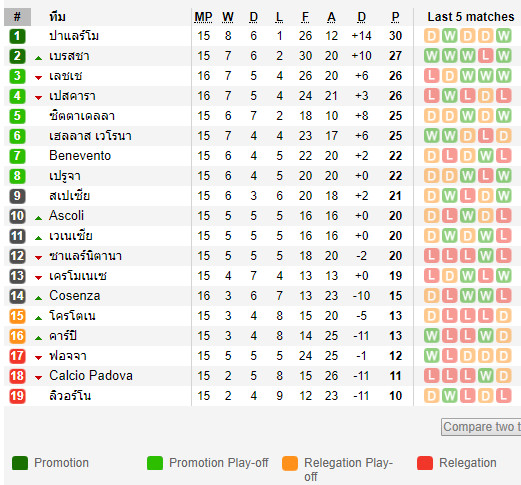The width and height of the screenshot is (521, 485).
Task: Click the red down arrow beside Calcio Padova
Action: 38,378
